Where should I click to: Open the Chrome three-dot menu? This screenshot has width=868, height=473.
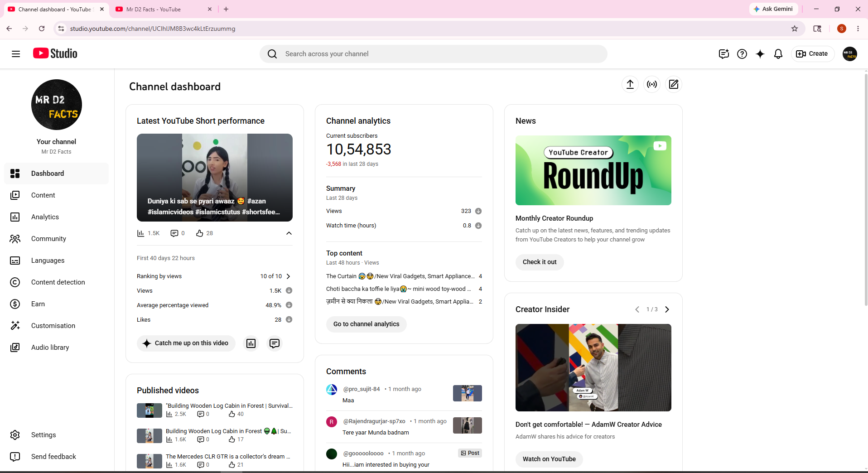click(858, 29)
